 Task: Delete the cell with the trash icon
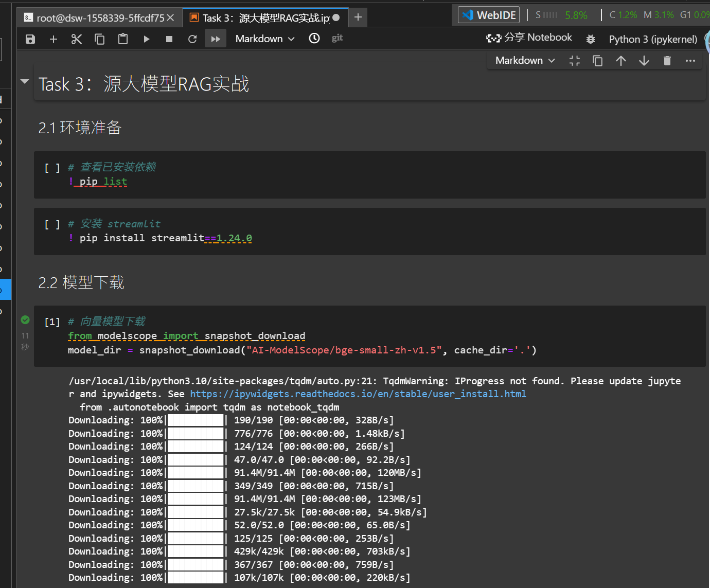click(x=667, y=61)
